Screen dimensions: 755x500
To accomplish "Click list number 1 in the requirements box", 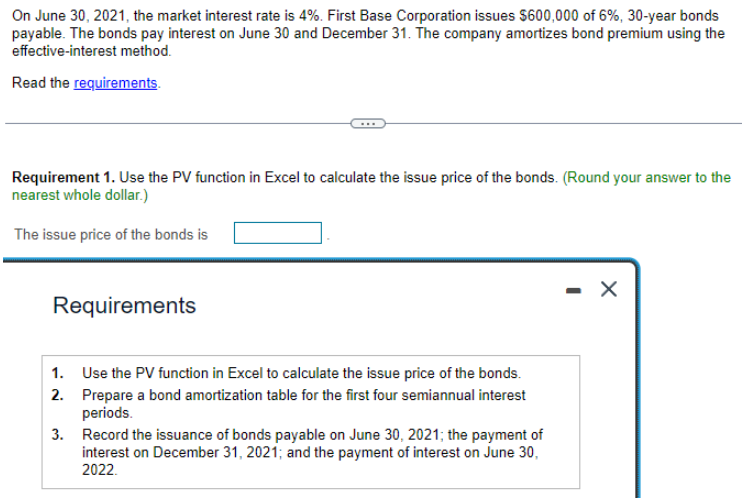I will click(x=57, y=373).
